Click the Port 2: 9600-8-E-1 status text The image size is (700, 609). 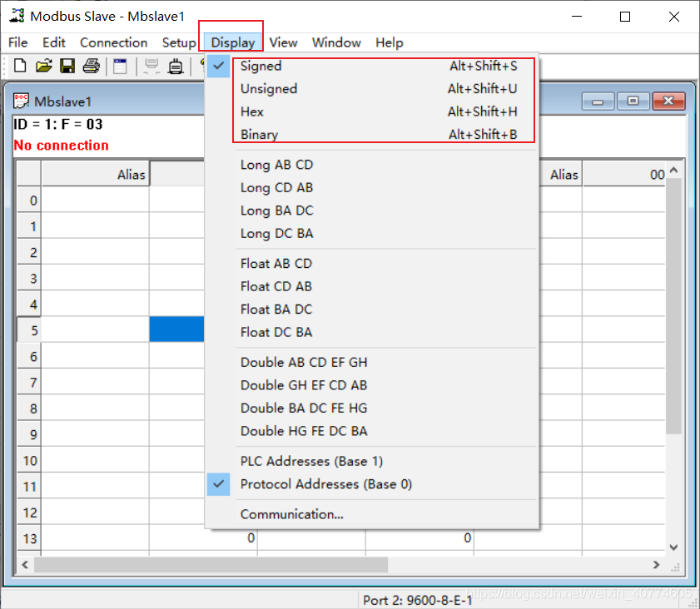coord(418,600)
